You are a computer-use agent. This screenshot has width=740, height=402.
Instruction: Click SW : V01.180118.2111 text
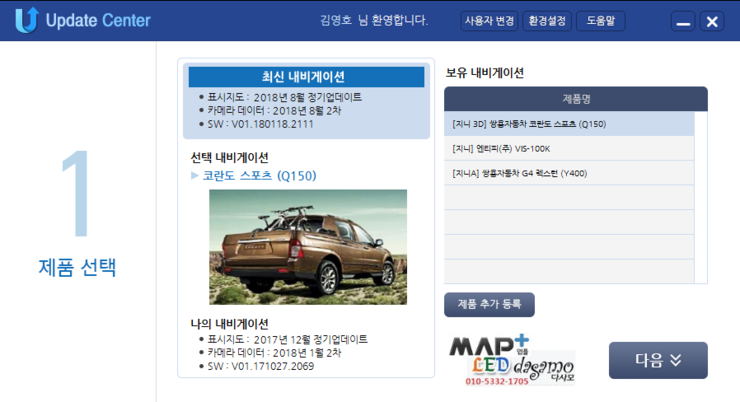pos(261,124)
